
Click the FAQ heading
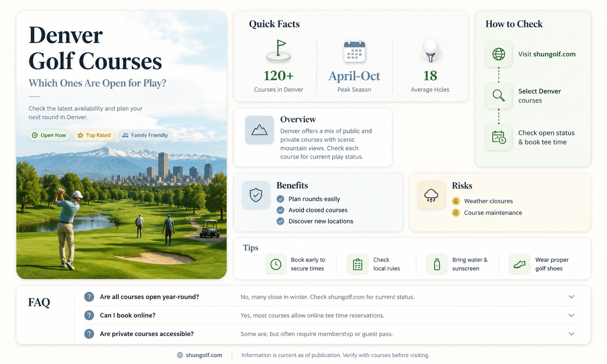[39, 302]
